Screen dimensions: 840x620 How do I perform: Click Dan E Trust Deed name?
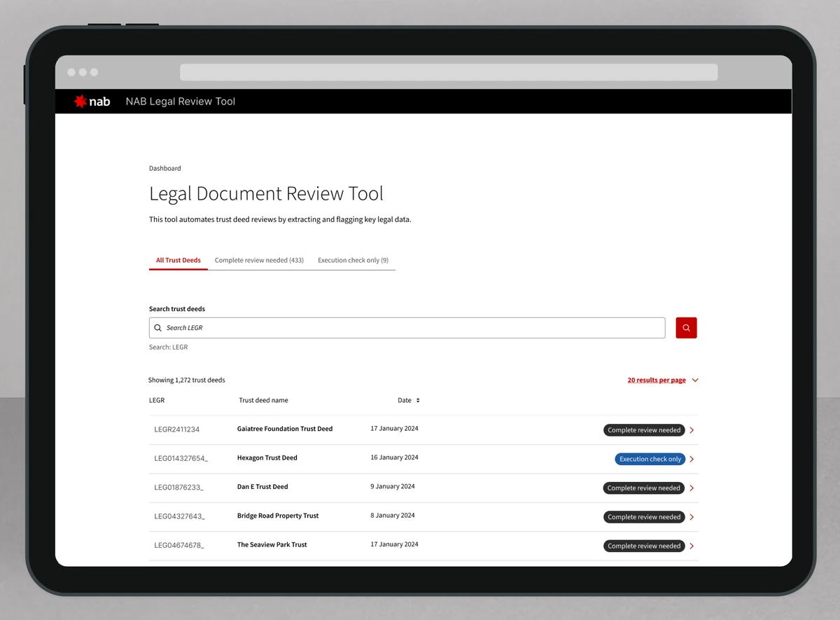[262, 487]
